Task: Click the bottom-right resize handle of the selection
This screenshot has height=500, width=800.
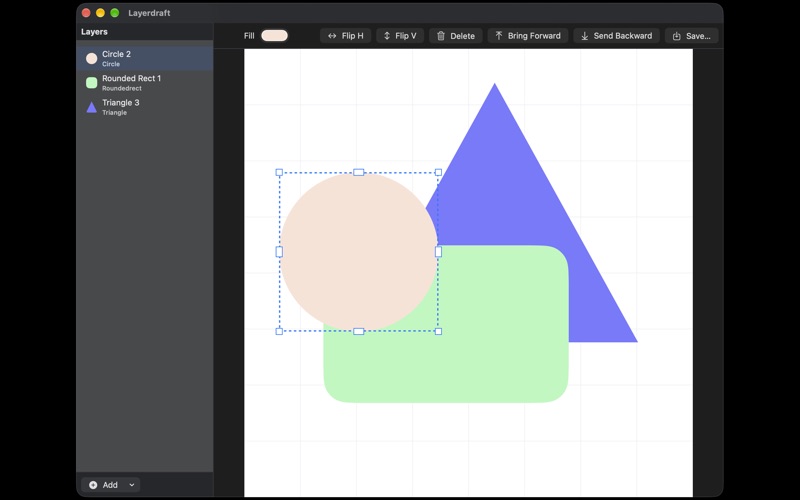Action: click(x=438, y=332)
